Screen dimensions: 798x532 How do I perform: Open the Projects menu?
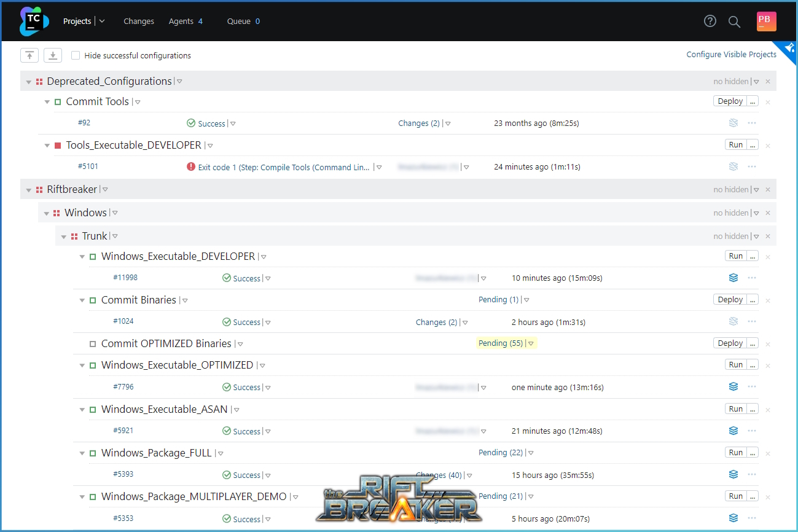pyautogui.click(x=77, y=21)
